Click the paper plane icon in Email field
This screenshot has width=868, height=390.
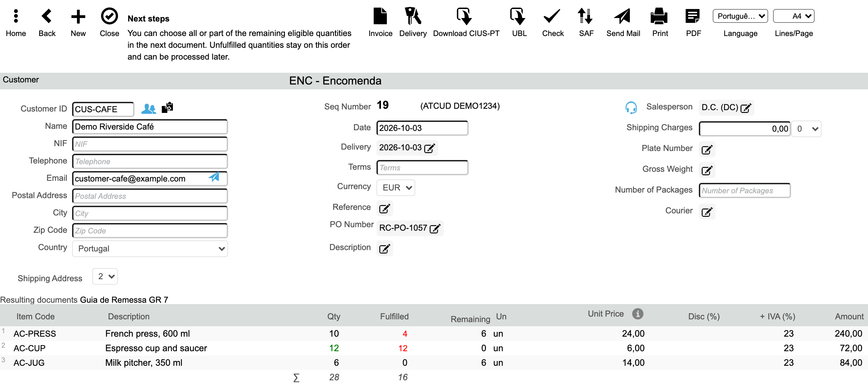[214, 177]
